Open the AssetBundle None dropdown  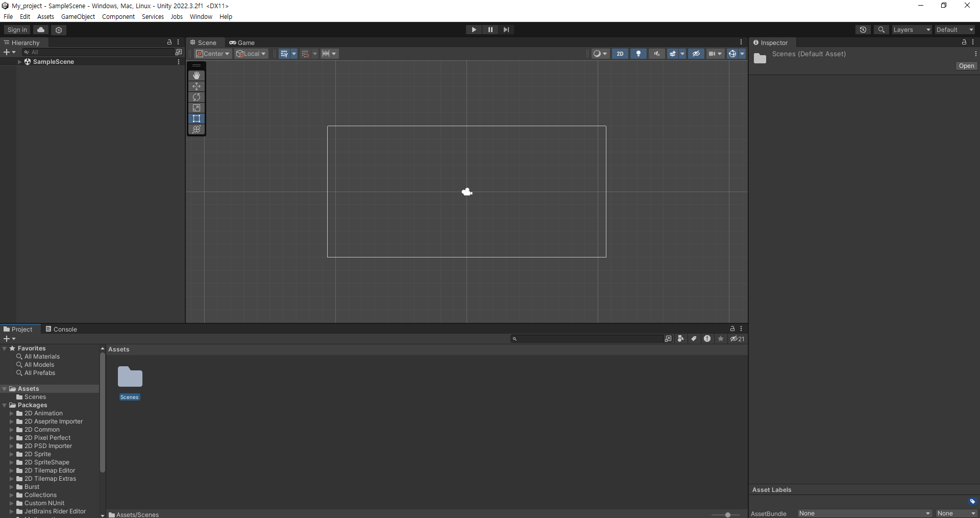[x=865, y=513]
